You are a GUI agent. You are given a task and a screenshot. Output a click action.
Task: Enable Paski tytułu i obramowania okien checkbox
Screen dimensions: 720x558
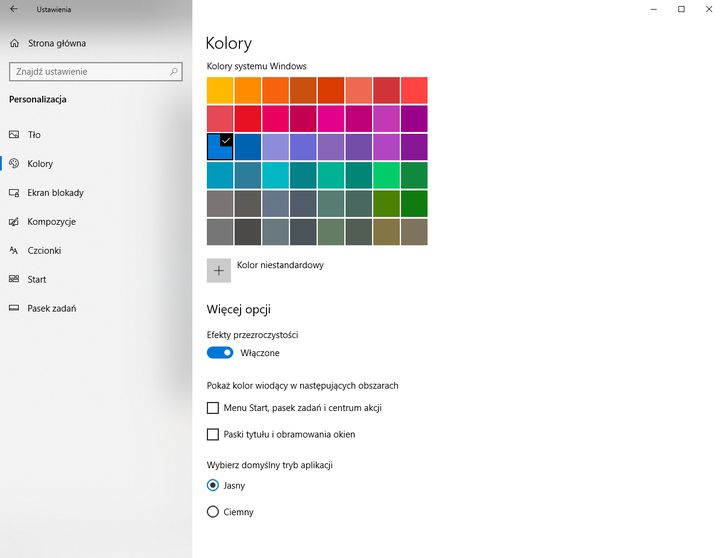[x=212, y=435]
